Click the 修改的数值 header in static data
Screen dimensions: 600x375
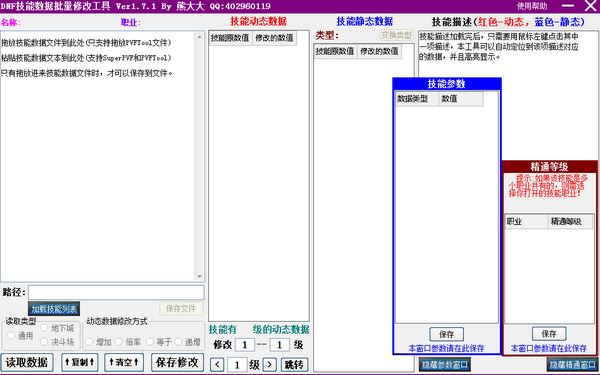click(x=379, y=51)
